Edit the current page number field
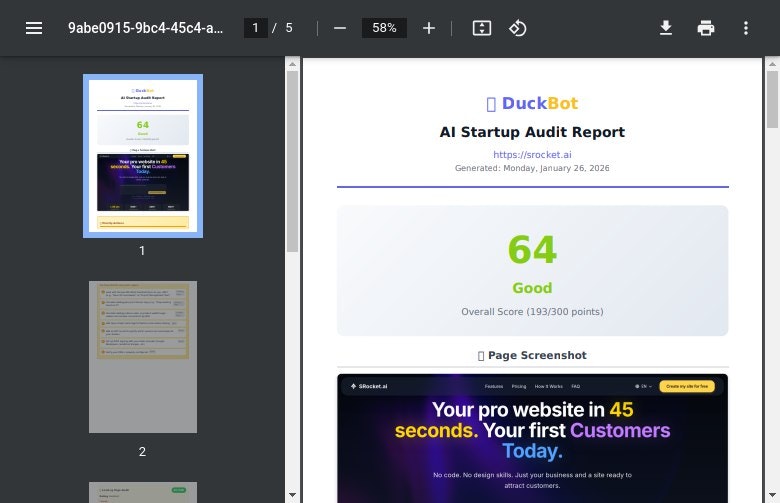 256,28
